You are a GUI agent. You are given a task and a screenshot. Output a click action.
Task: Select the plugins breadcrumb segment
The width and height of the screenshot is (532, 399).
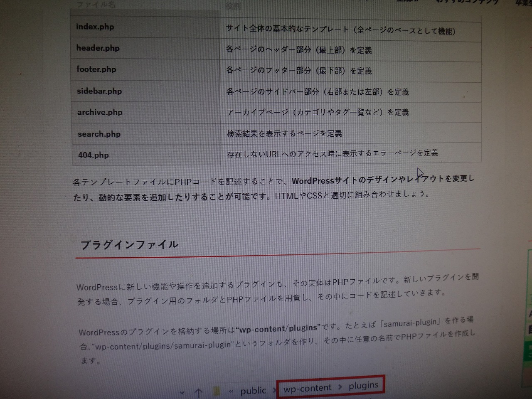pyautogui.click(x=364, y=385)
